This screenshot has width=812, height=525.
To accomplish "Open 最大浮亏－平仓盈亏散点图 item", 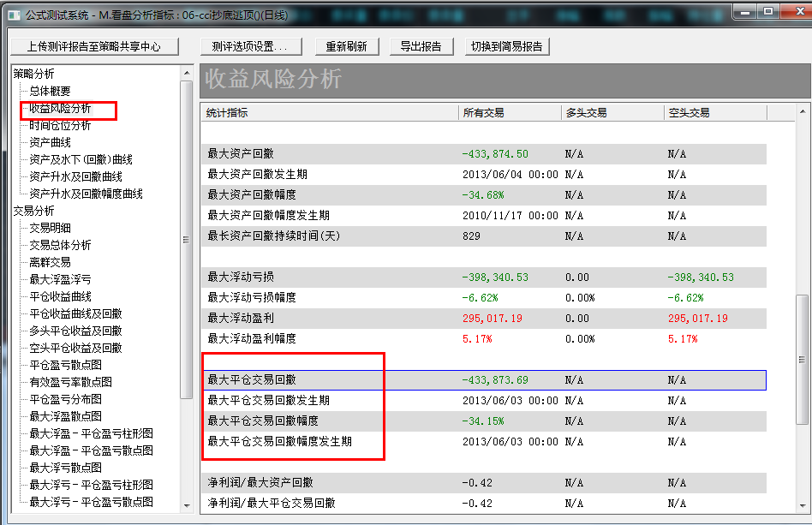I will click(91, 502).
